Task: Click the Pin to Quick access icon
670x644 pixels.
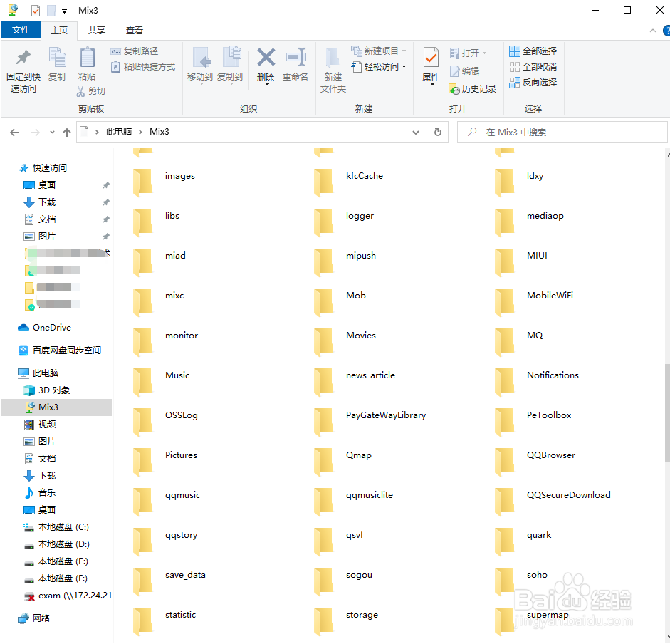Action: pos(23,58)
